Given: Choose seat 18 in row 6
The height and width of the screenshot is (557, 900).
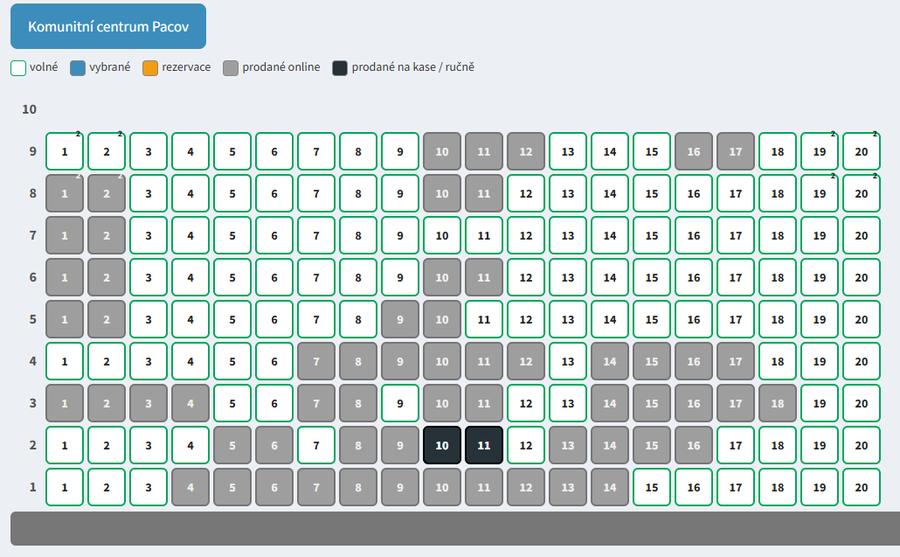Looking at the screenshot, I should (x=777, y=277).
